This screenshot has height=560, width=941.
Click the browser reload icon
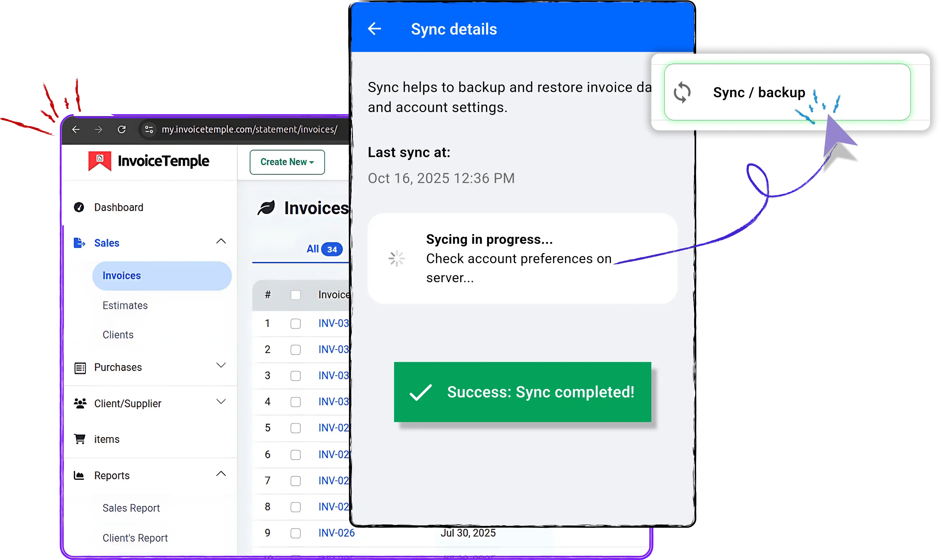coord(122,129)
